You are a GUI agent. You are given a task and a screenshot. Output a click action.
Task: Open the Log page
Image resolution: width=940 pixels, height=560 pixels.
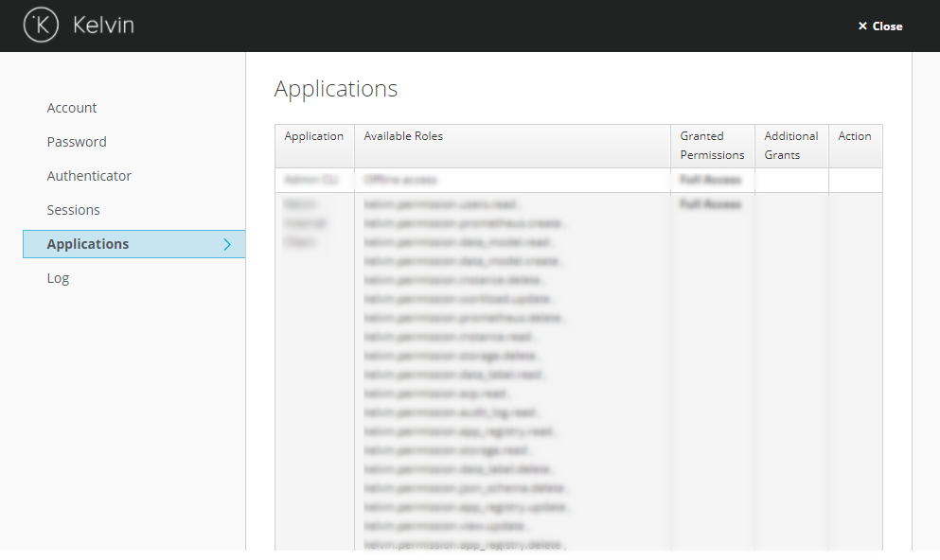[58, 278]
